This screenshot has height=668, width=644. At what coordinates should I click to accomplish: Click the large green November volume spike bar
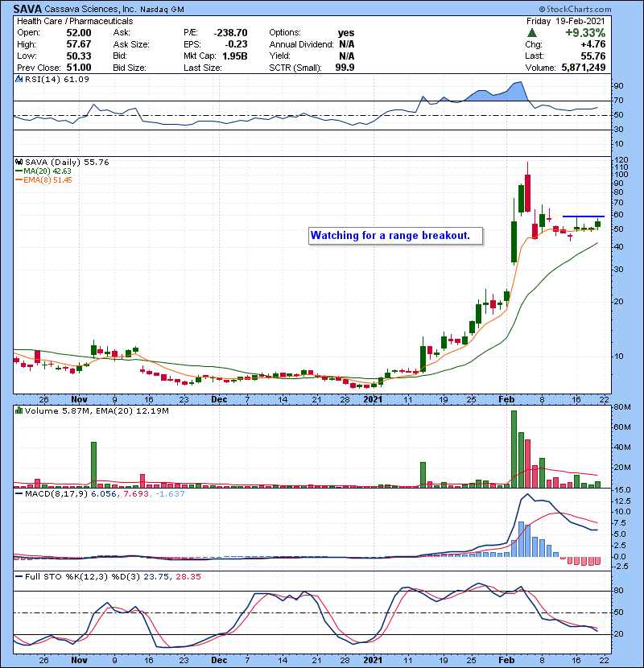93,465
